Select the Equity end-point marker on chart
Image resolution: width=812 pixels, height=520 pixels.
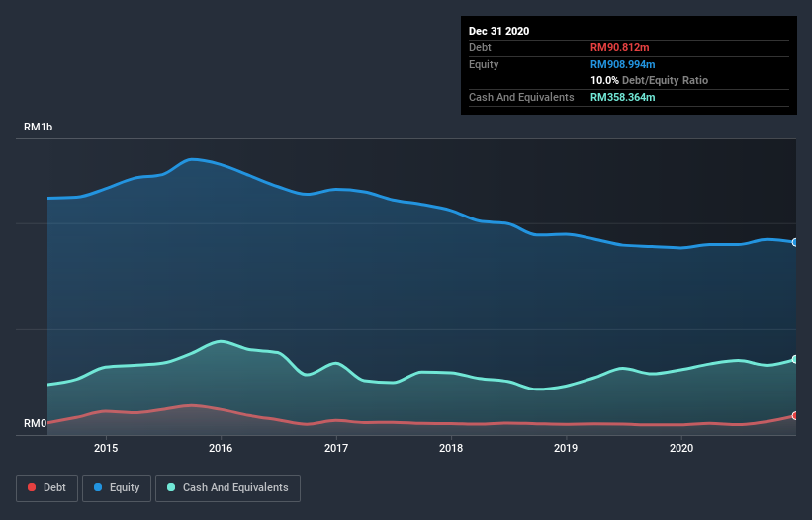(795, 242)
